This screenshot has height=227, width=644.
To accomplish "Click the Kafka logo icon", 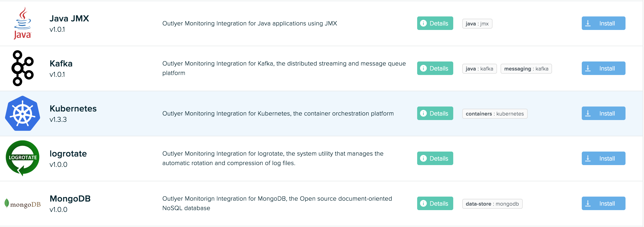I will click(x=23, y=68).
